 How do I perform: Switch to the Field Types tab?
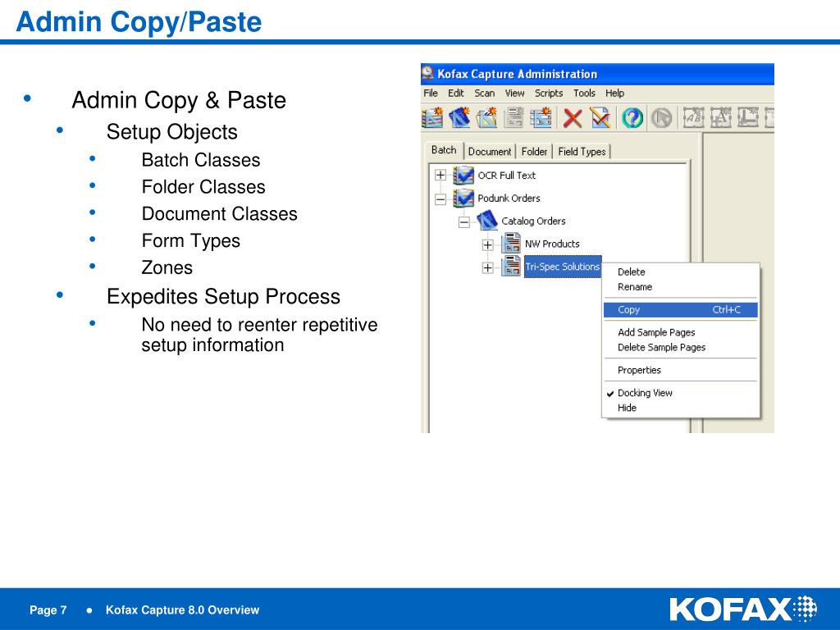582,152
